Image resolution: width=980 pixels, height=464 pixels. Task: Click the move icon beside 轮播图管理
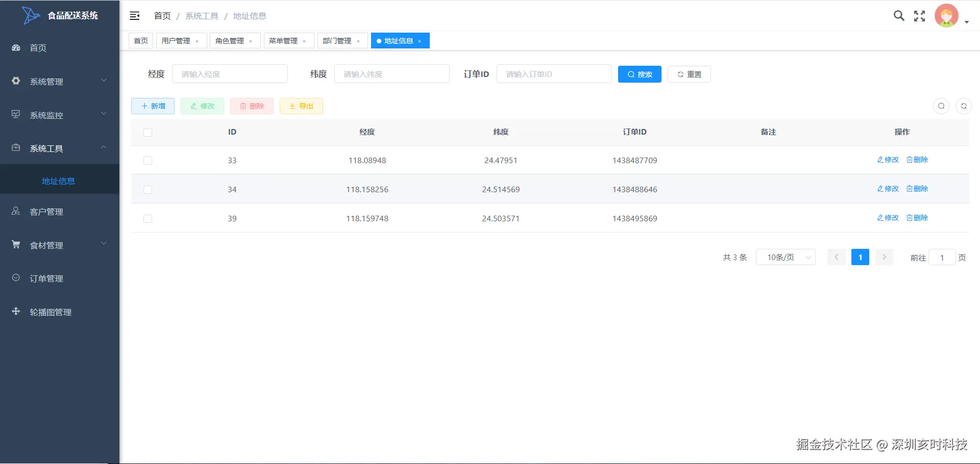(16, 312)
